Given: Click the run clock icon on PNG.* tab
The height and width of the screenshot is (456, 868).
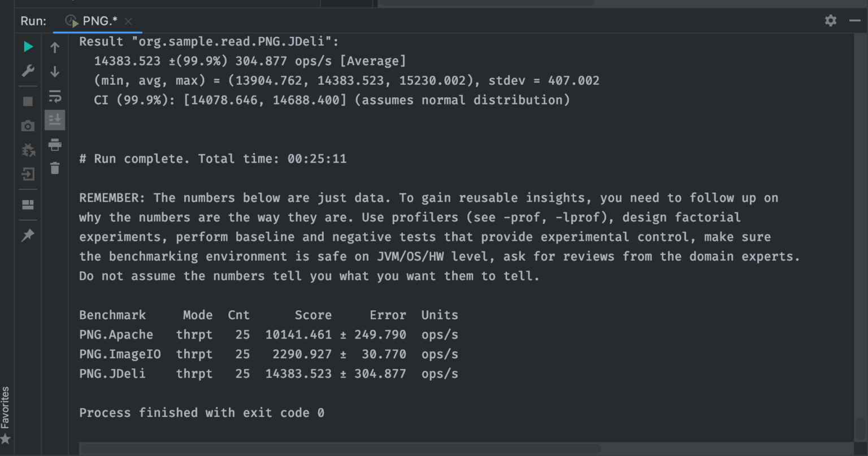Looking at the screenshot, I should (x=72, y=20).
